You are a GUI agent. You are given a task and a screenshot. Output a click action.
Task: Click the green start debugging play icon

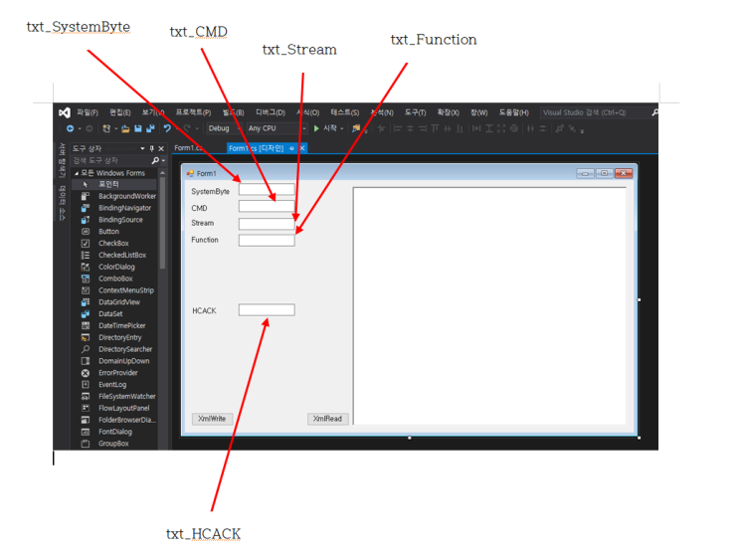[316, 128]
